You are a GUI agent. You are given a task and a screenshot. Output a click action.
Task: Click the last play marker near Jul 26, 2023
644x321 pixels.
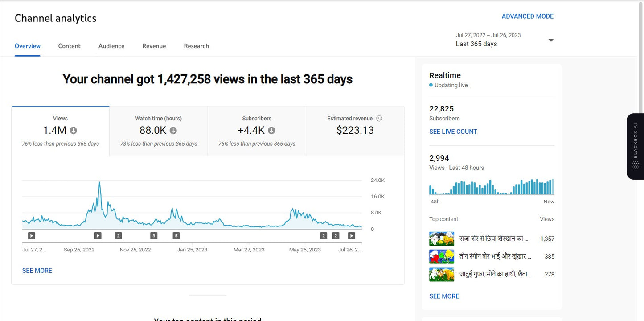point(352,235)
